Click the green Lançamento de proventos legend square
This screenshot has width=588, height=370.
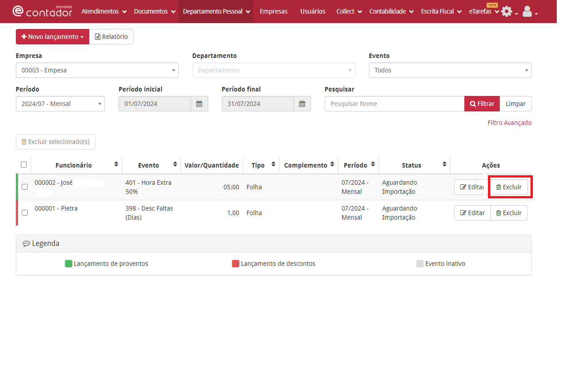69,264
